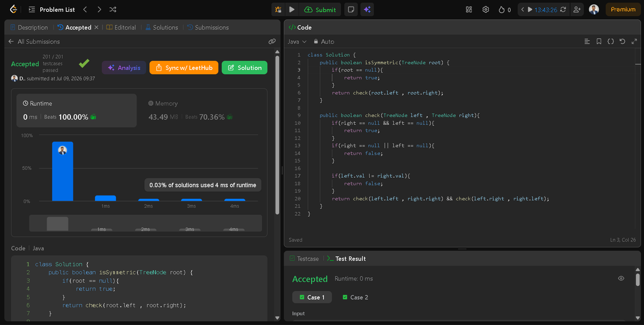The width and height of the screenshot is (644, 325).
Task: Reset the timer refresh icon
Action: [x=563, y=10]
